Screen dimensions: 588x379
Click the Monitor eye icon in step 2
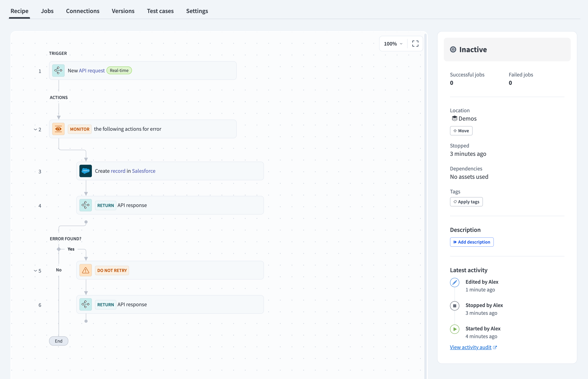[x=58, y=129]
